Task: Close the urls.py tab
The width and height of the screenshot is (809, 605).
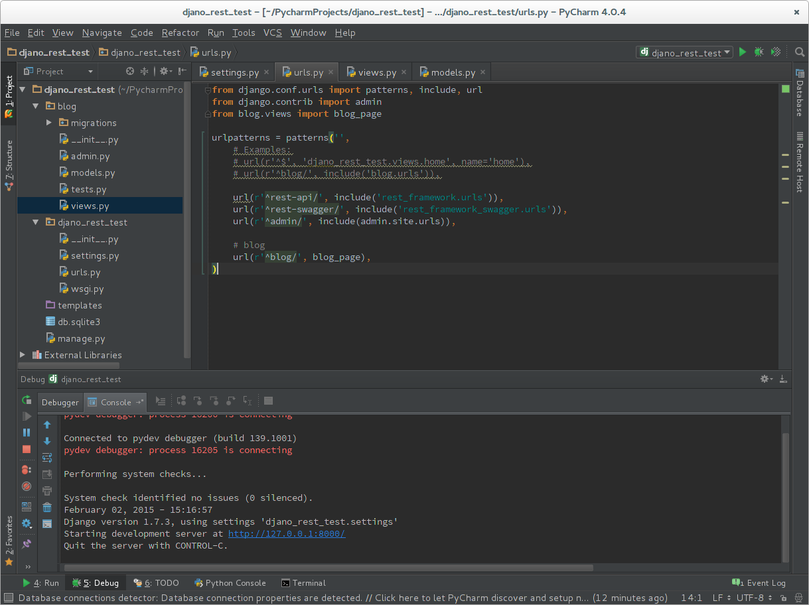Action: pyautogui.click(x=331, y=72)
